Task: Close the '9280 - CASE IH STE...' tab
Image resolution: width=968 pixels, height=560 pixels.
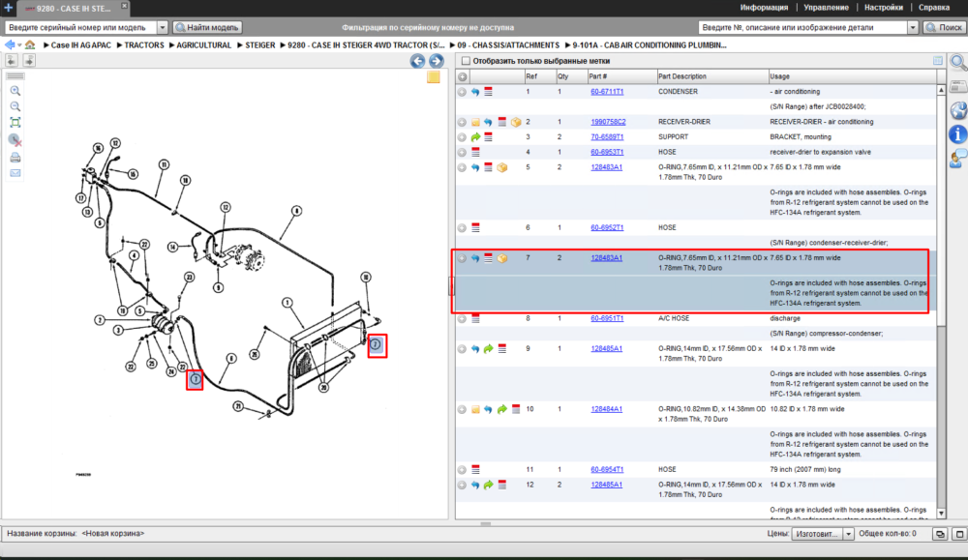Action: tap(124, 6)
